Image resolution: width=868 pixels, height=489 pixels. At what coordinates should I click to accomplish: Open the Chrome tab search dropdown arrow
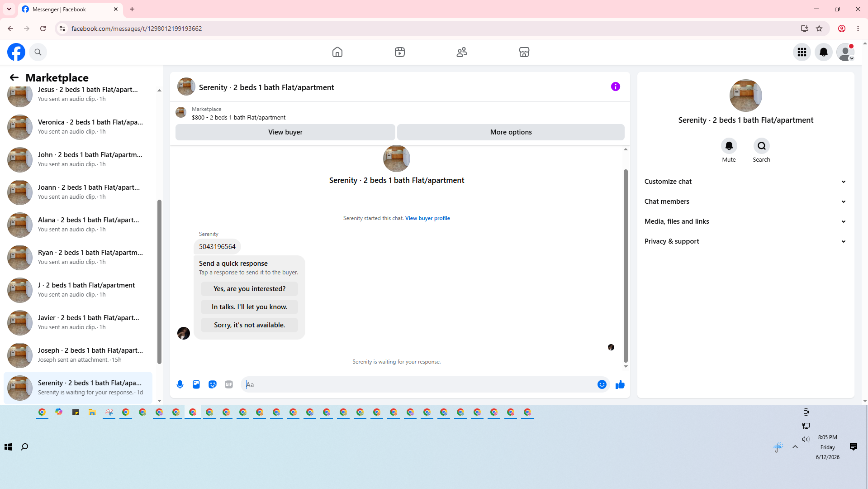[x=9, y=9]
